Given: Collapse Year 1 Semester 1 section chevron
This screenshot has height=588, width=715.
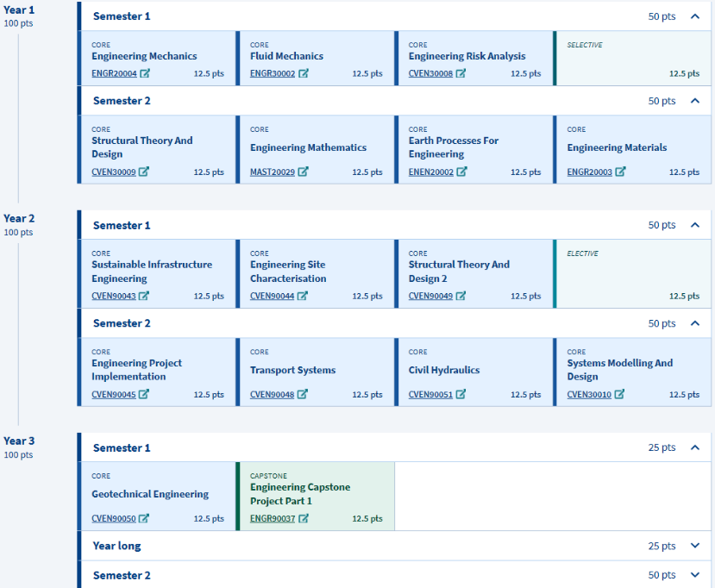Looking at the screenshot, I should click(695, 16).
